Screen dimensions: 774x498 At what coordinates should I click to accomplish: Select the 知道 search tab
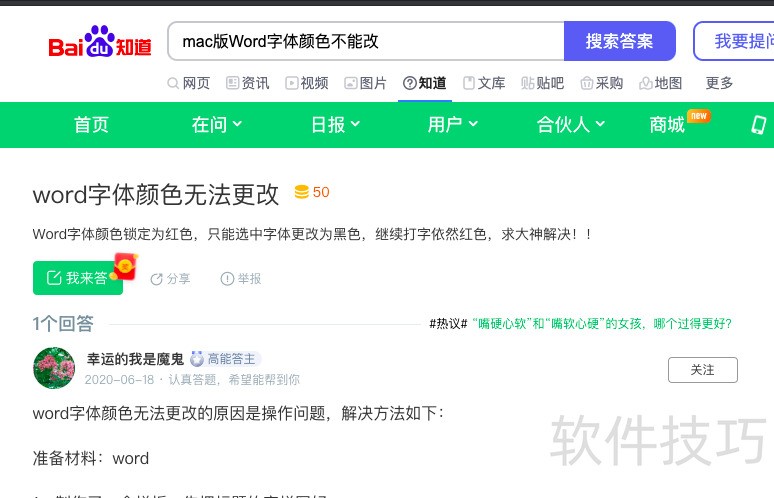tap(425, 83)
